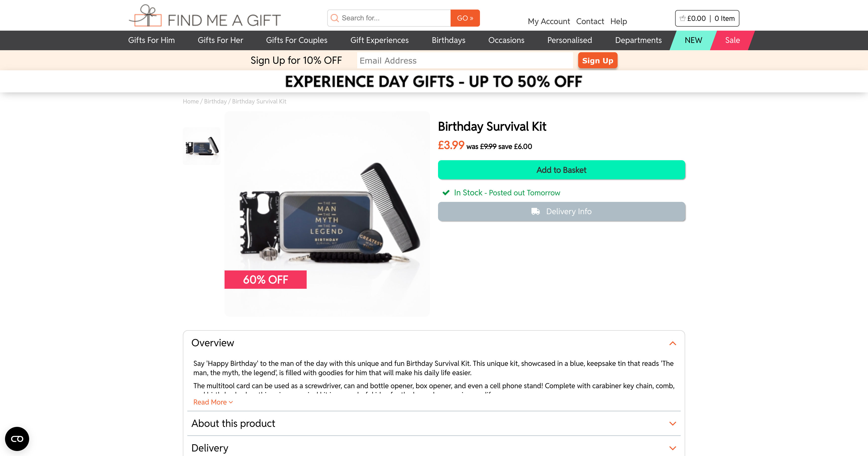Add the Birthday Survival Kit to basket
Image resolution: width=868 pixels, height=456 pixels.
click(561, 170)
